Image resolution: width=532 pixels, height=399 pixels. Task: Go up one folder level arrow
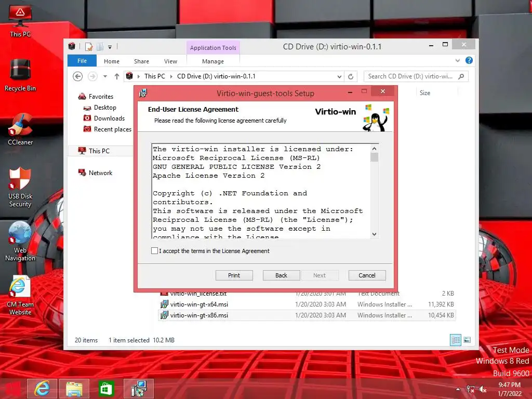point(117,76)
